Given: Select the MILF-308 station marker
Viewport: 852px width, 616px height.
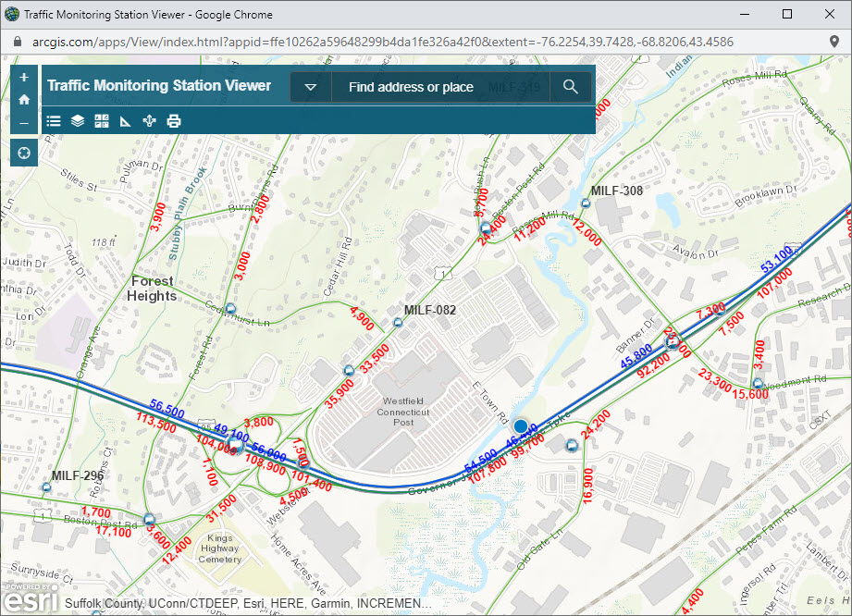Looking at the screenshot, I should [586, 203].
